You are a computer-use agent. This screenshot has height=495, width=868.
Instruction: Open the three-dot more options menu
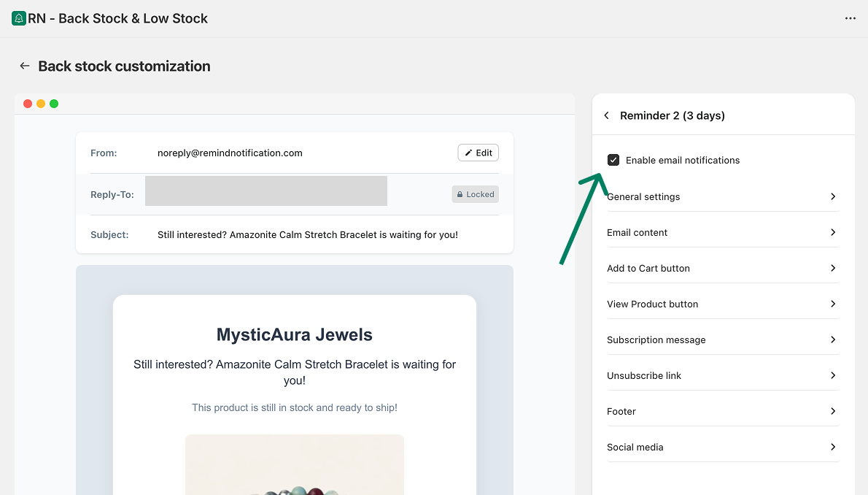coord(850,18)
